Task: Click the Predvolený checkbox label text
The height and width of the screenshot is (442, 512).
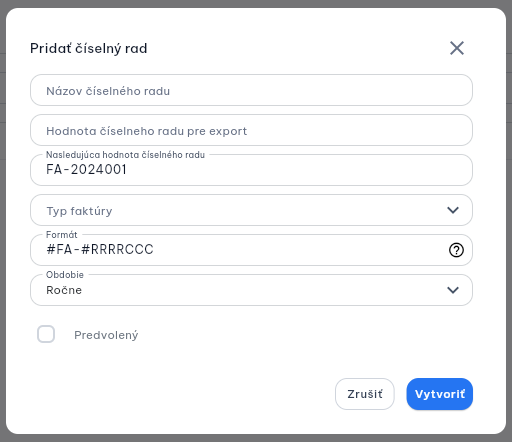Action: pos(106,335)
